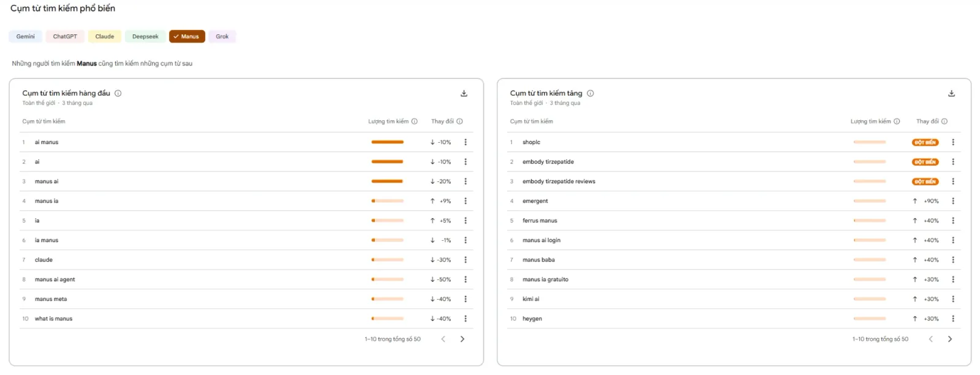This screenshot has height=375, width=980.
Task: Click the 'ĐỘT BIẾN' badge for 'embody tirzepatide'
Action: pos(925,162)
